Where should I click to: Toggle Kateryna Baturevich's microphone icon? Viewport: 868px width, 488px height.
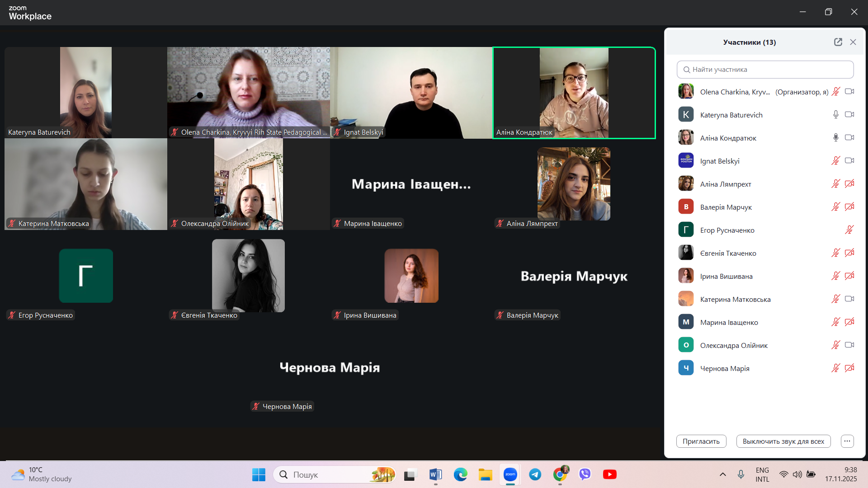click(x=835, y=115)
